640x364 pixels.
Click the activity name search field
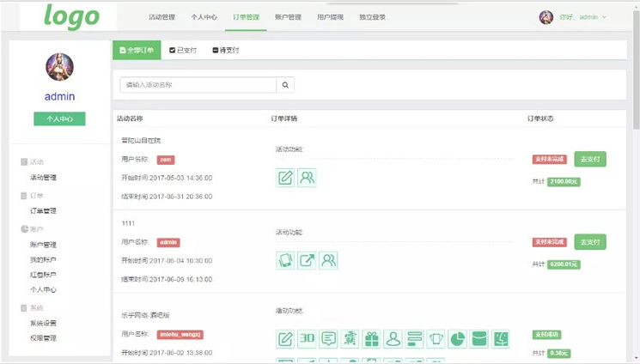(198, 85)
